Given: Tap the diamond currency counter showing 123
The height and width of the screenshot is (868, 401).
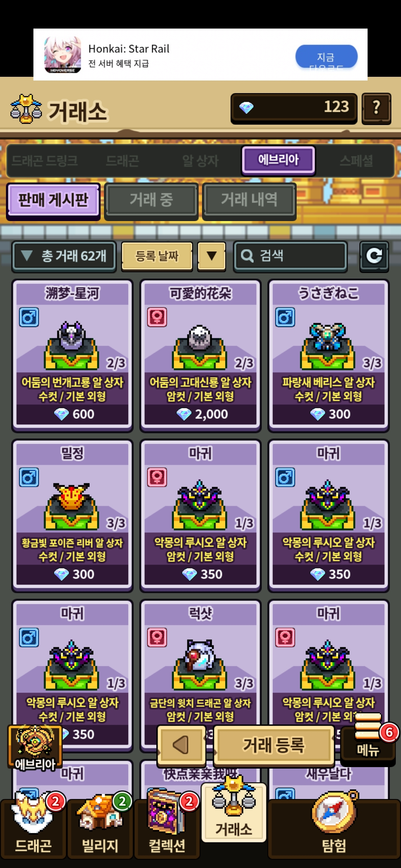Looking at the screenshot, I should tap(294, 108).
